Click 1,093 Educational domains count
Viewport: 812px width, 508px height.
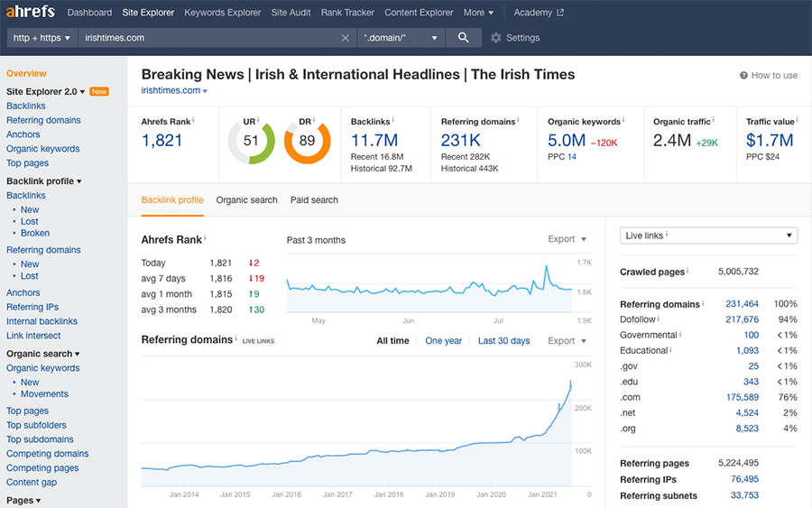(747, 351)
